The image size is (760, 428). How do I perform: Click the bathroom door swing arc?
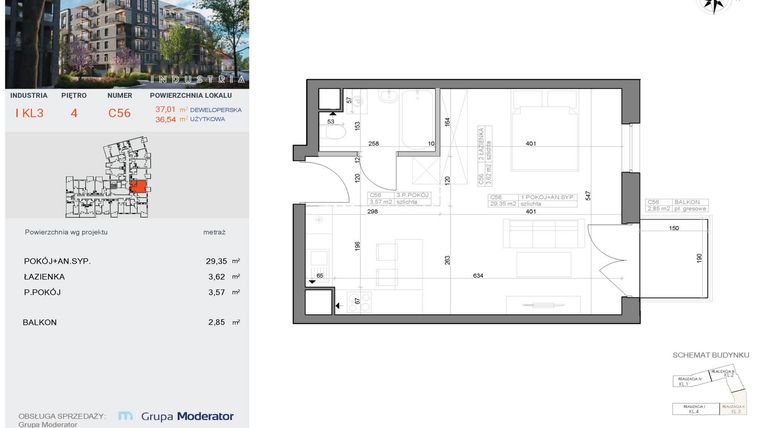[380, 171]
